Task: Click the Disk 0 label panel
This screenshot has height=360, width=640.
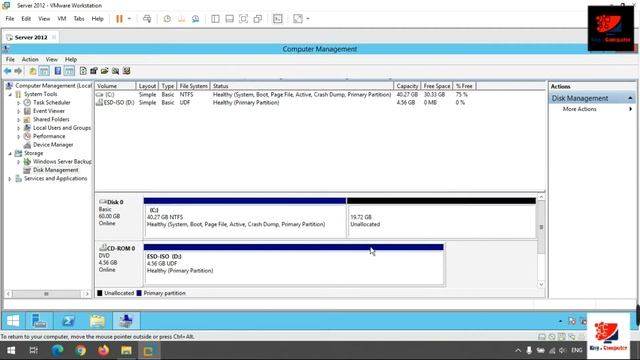Action: pos(119,217)
